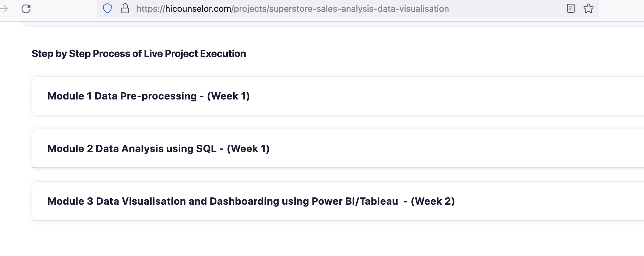This screenshot has width=644, height=256.
Task: Open the tracking protection shield panel
Action: (x=107, y=9)
